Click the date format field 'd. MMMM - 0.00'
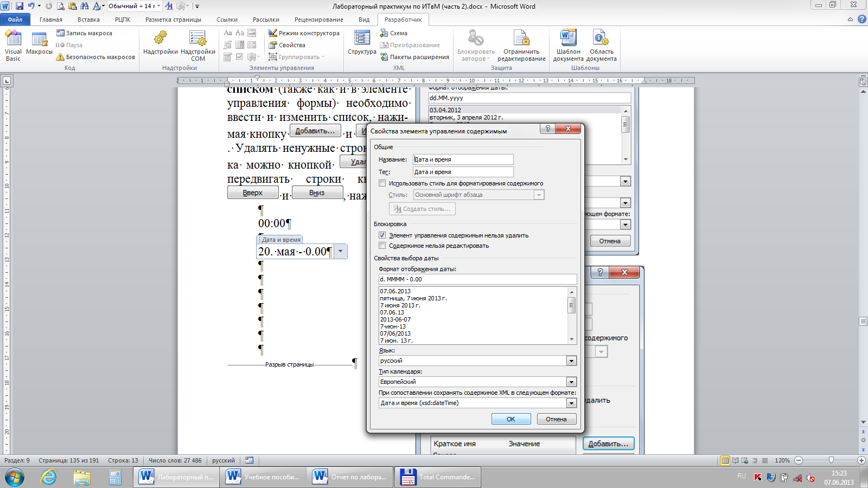The image size is (868, 488). pyautogui.click(x=477, y=279)
